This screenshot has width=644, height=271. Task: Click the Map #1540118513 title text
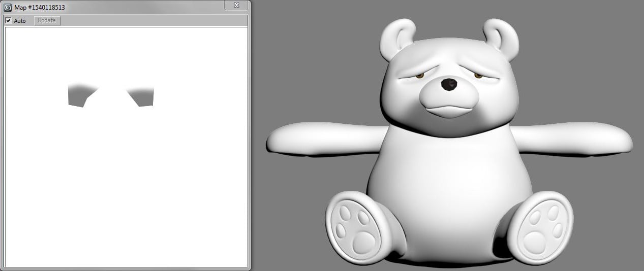tap(40, 8)
